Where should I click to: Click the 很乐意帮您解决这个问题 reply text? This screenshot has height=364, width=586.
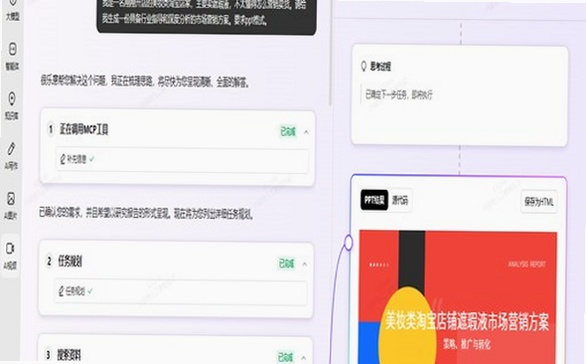(x=145, y=81)
